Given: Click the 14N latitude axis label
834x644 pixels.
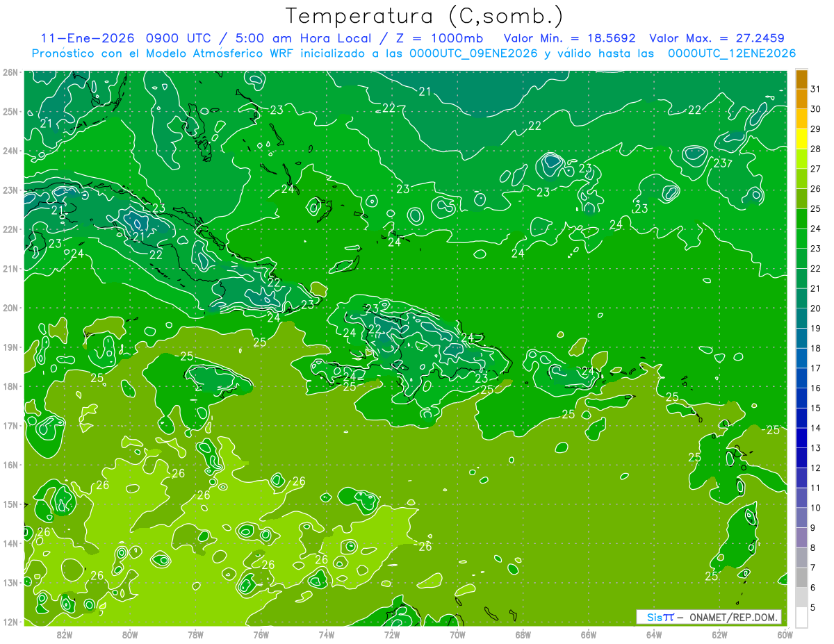Looking at the screenshot, I should coord(10,543).
